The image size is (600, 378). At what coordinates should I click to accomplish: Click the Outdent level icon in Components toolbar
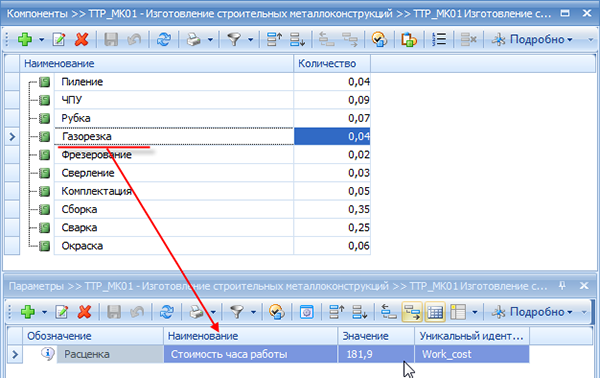point(326,39)
